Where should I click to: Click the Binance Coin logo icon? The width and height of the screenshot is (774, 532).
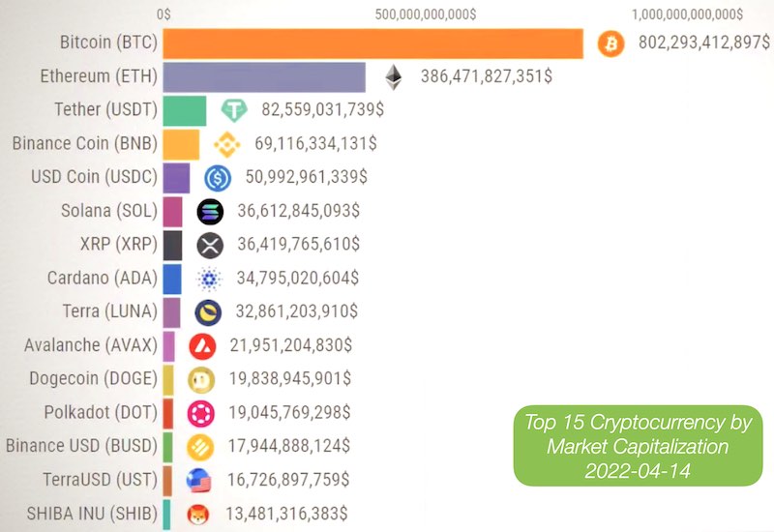[227, 144]
